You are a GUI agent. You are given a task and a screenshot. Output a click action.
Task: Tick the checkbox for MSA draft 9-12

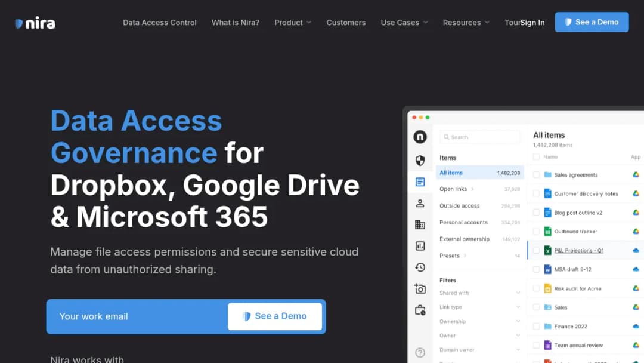click(537, 269)
